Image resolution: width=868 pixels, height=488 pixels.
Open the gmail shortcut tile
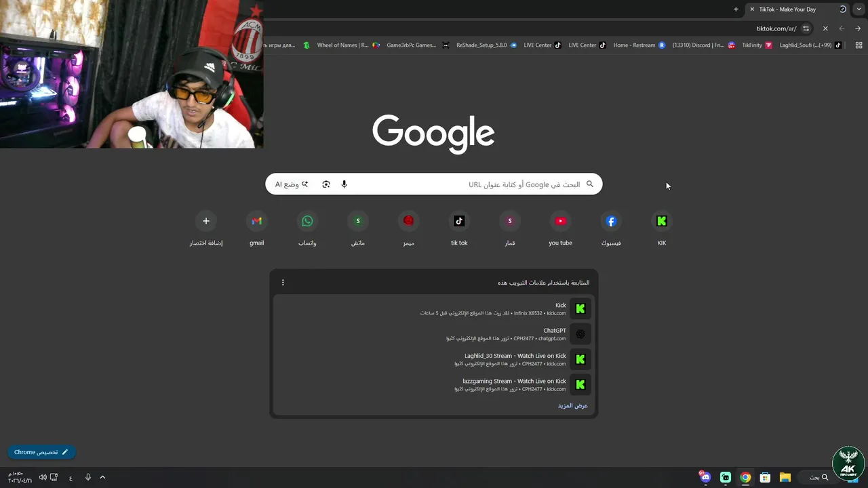(x=256, y=229)
